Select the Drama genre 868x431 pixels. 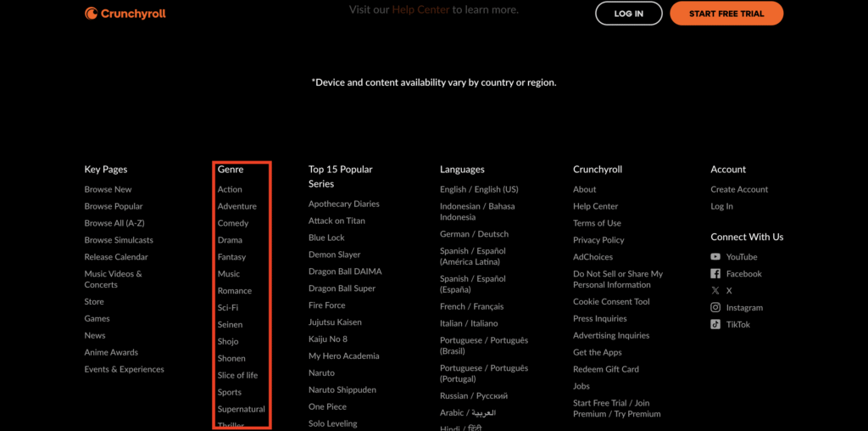230,240
